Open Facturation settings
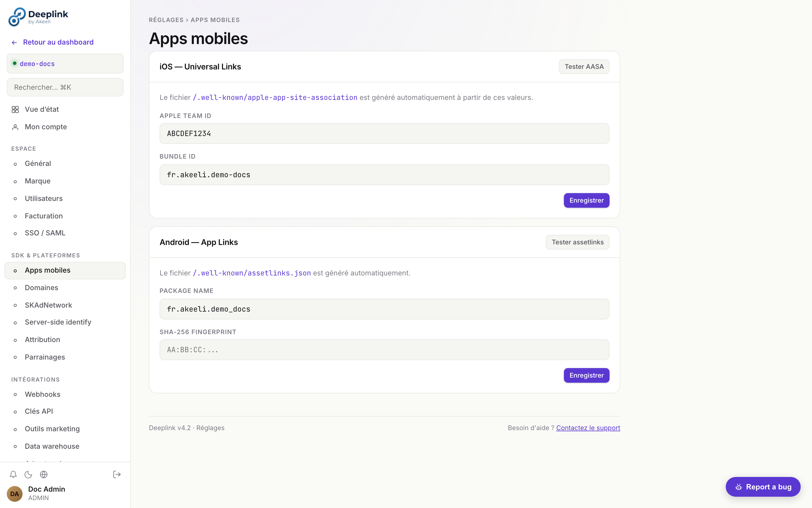Viewport: 812px width, 508px height. (x=65, y=216)
